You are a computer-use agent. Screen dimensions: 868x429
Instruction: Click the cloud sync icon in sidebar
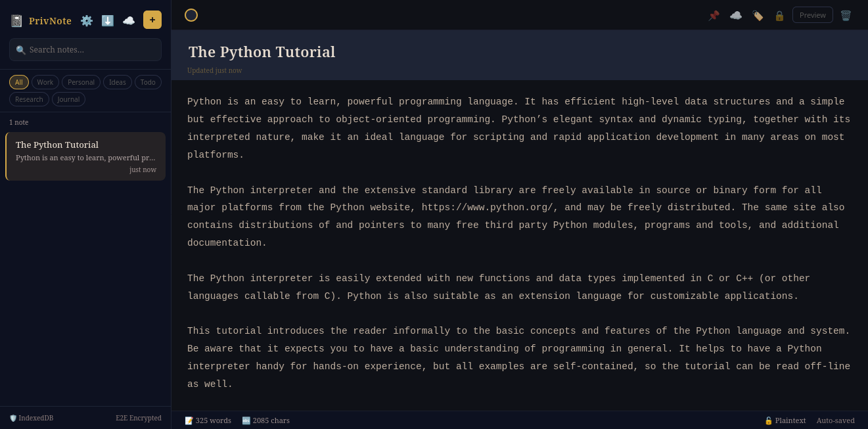pyautogui.click(x=129, y=20)
